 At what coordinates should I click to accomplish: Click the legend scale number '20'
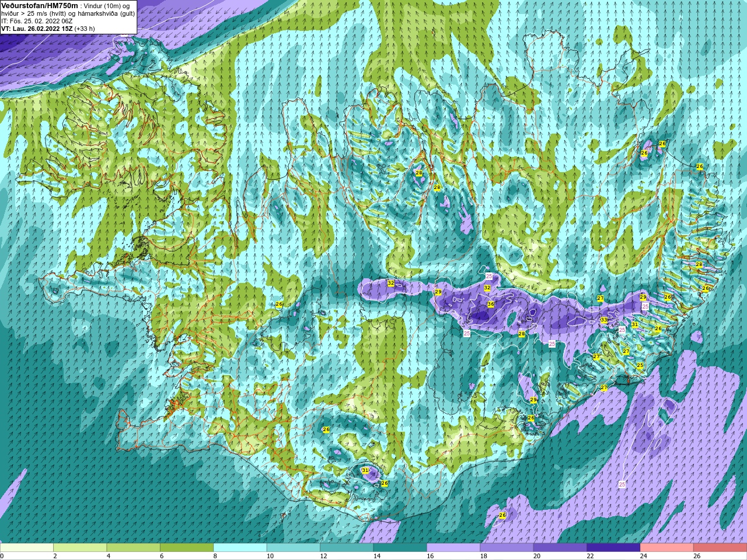pyautogui.click(x=537, y=556)
